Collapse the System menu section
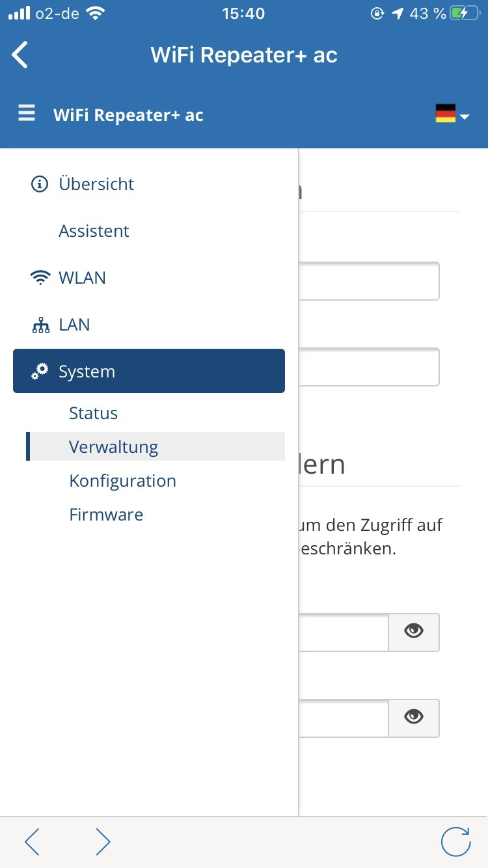 [x=149, y=371]
